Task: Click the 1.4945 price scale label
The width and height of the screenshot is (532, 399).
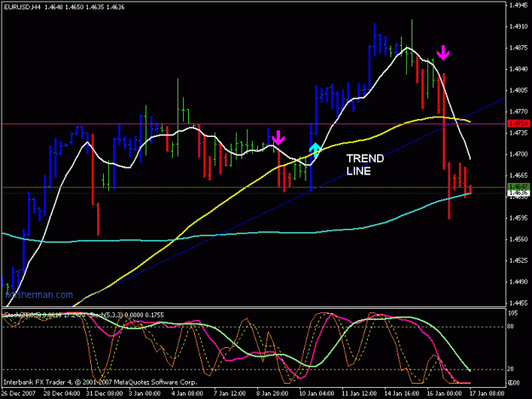Action: tap(518, 5)
